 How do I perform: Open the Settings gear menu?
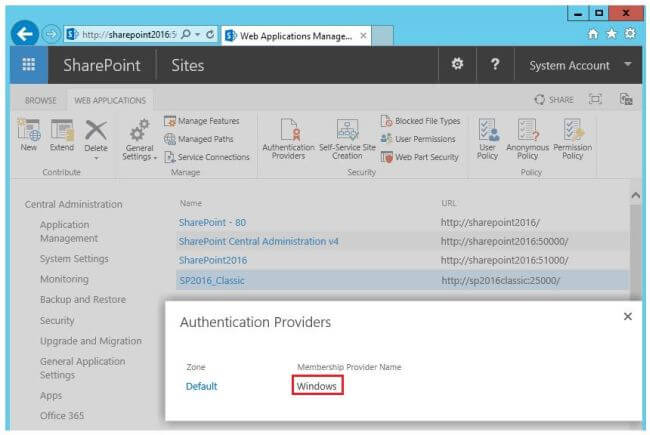click(x=458, y=64)
